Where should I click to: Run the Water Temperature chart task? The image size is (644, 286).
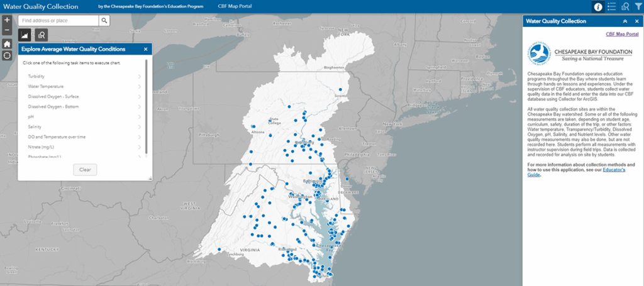84,87
